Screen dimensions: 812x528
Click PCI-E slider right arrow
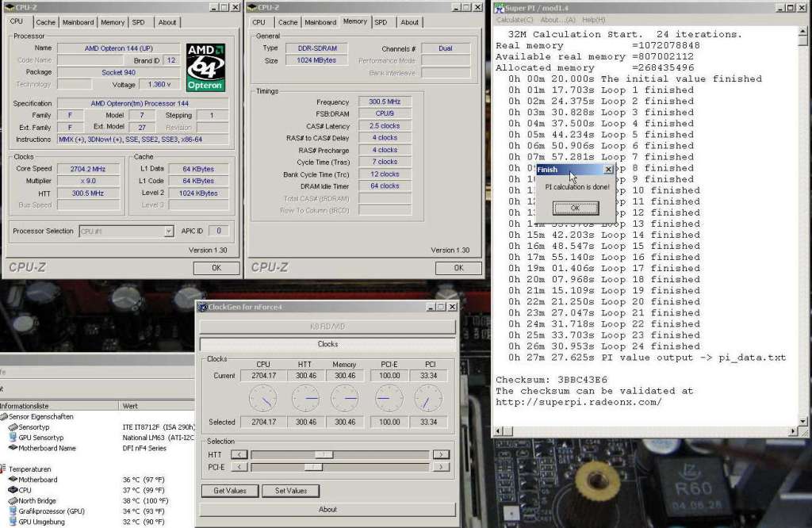[x=441, y=467]
